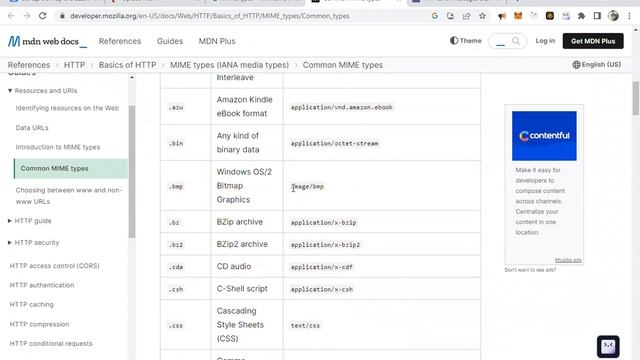Go back using the browser back arrow
640x360 pixels.
tap(11, 16)
